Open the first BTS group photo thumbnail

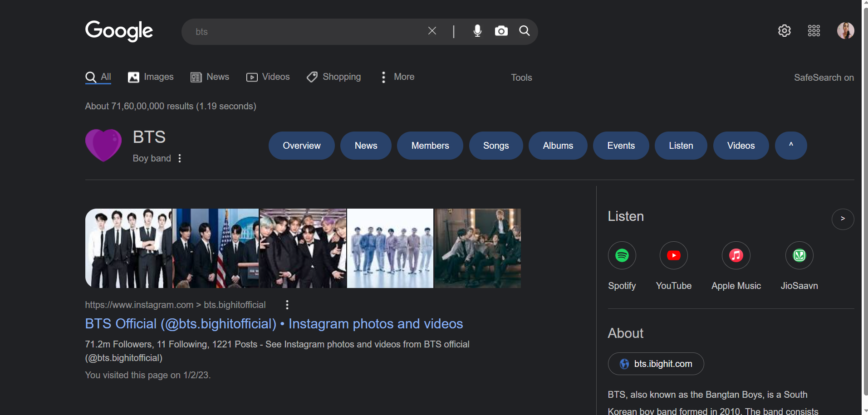[128, 248]
